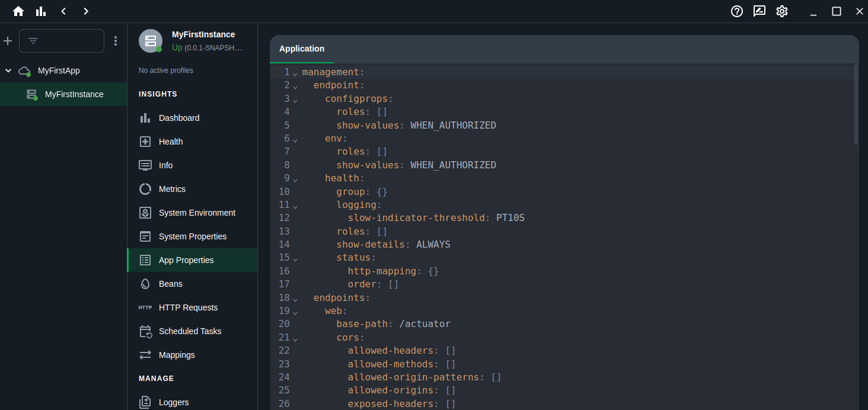Screen dimensions: 868x410
Task: Click the Health plus icon
Action: [x=145, y=142]
